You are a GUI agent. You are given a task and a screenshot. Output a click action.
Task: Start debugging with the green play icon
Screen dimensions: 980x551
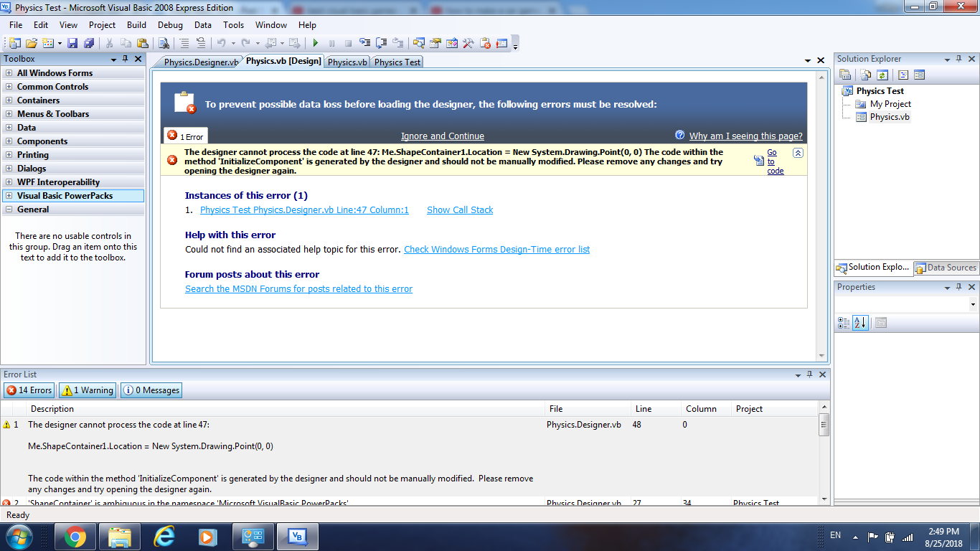(x=316, y=43)
